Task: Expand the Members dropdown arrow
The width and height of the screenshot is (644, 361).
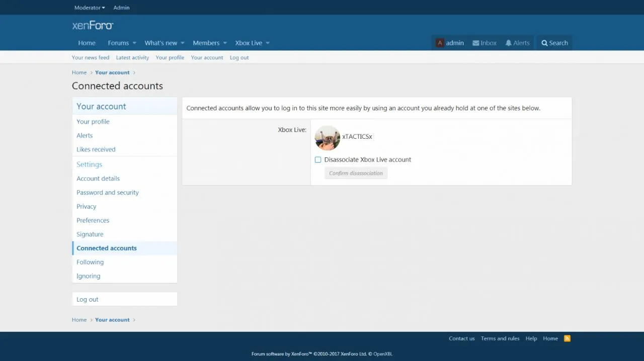Action: (x=225, y=43)
